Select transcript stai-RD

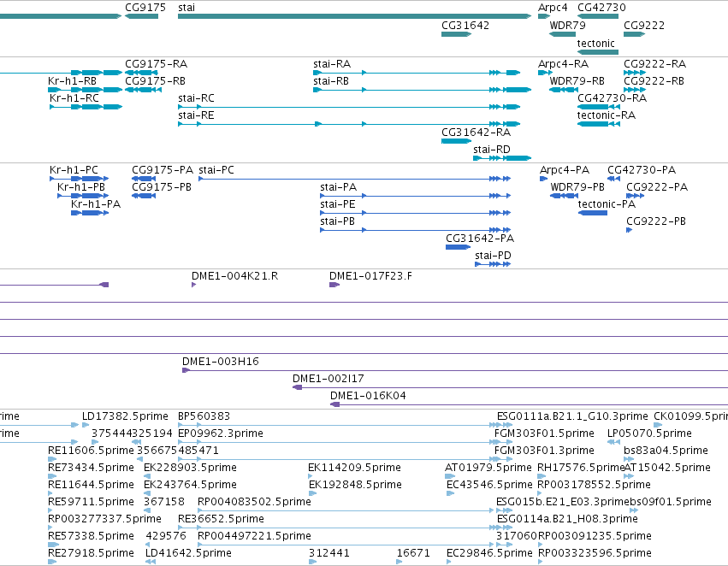click(502, 158)
